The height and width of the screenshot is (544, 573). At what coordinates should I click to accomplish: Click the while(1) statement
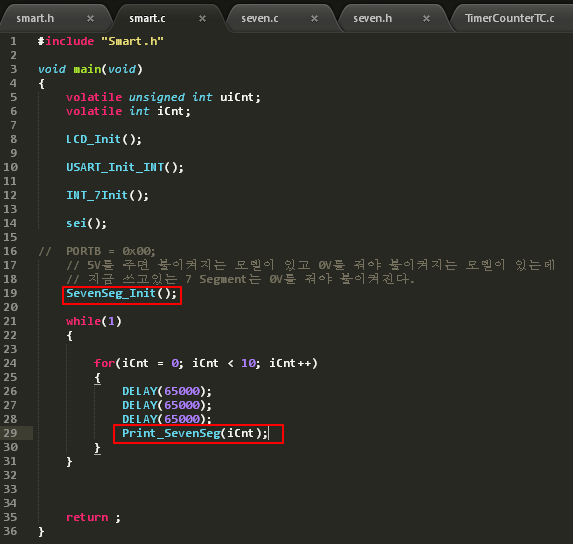point(94,321)
